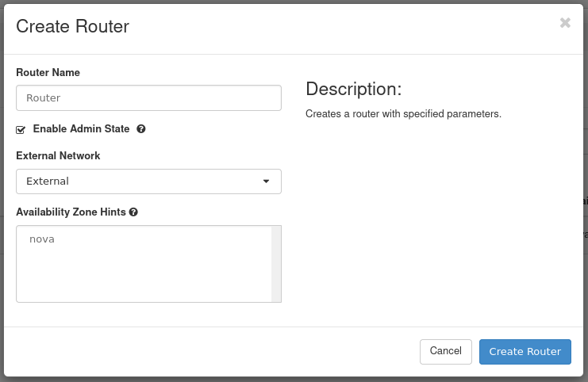
Task: Select nova in Availability Zone Hints list
Action: (x=42, y=239)
